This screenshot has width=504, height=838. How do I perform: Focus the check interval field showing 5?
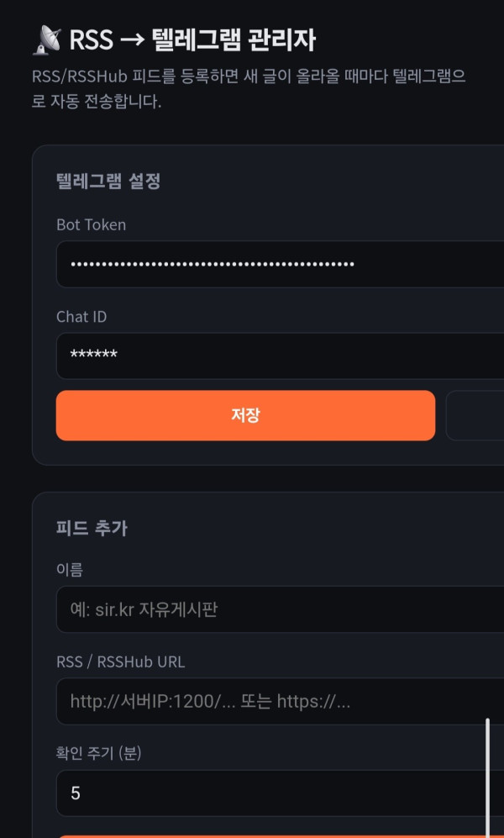[x=280, y=793]
